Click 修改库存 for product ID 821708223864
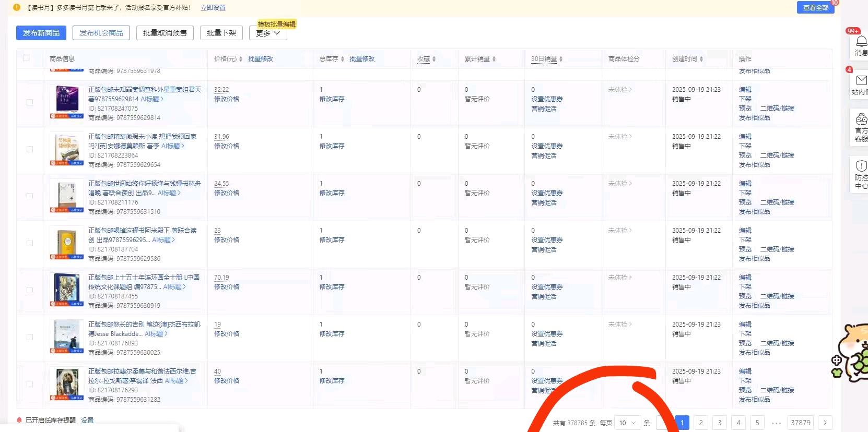Image resolution: width=868 pixels, height=432 pixels. 332,146
